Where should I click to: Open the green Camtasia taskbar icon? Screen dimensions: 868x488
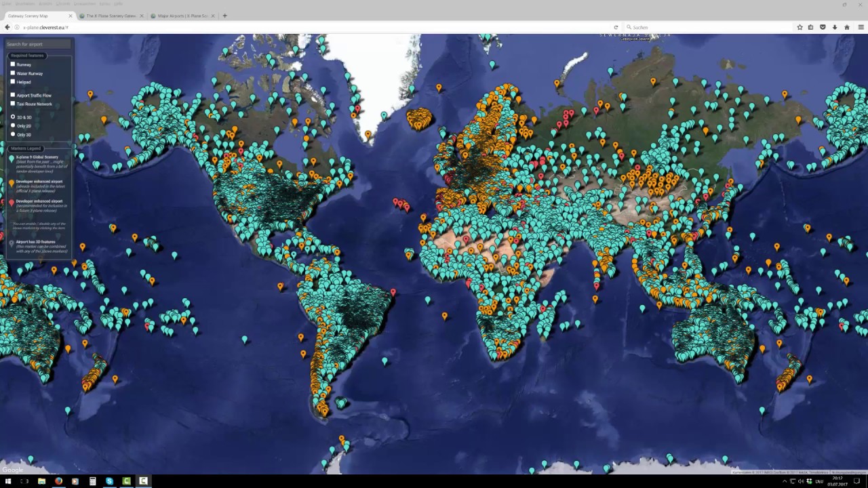pos(126,481)
